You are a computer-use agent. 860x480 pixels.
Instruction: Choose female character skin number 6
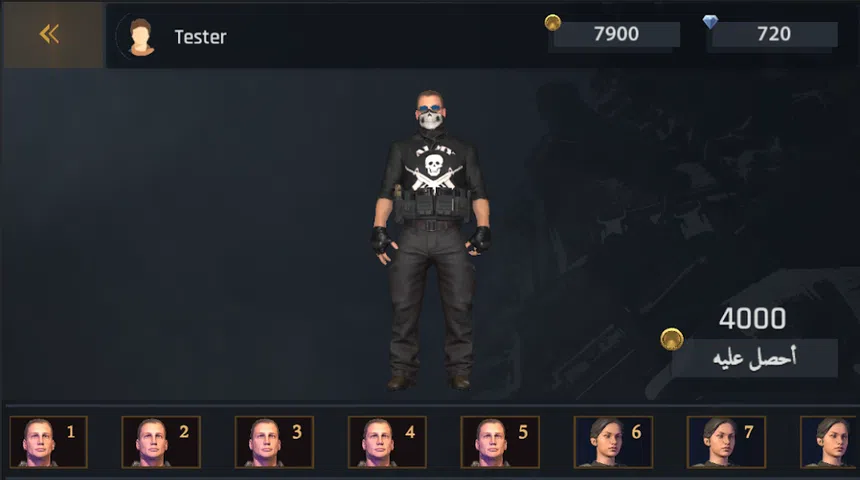pyautogui.click(x=613, y=442)
